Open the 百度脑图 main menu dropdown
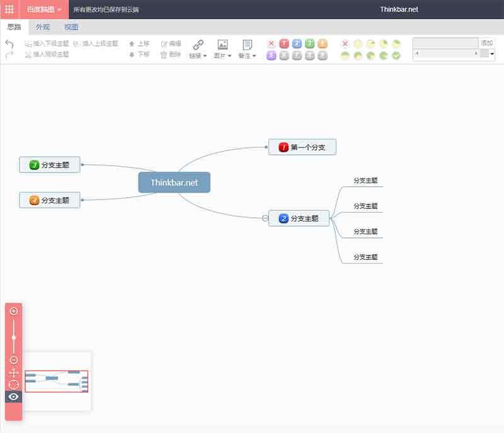Screen dimensions: 504x433 coord(44,9)
